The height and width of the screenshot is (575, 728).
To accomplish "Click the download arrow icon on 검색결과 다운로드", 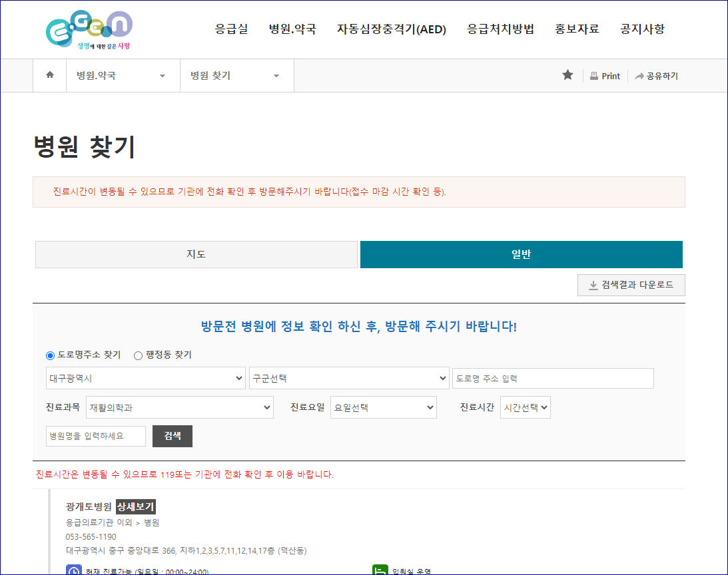I will pyautogui.click(x=593, y=285).
